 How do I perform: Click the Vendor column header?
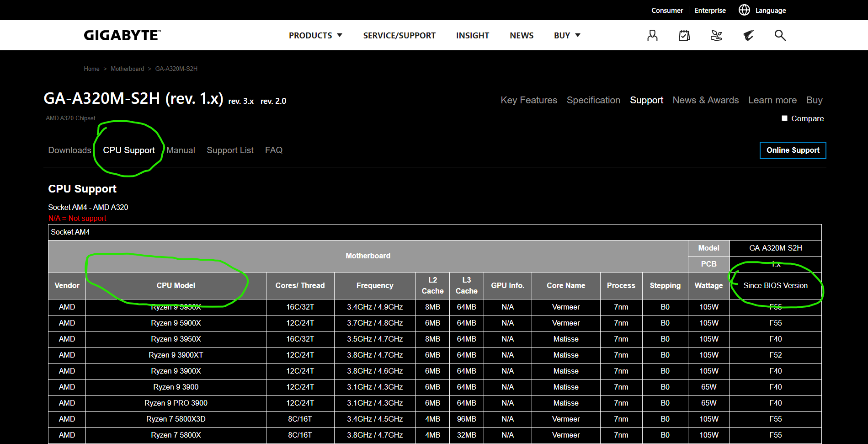[67, 286]
